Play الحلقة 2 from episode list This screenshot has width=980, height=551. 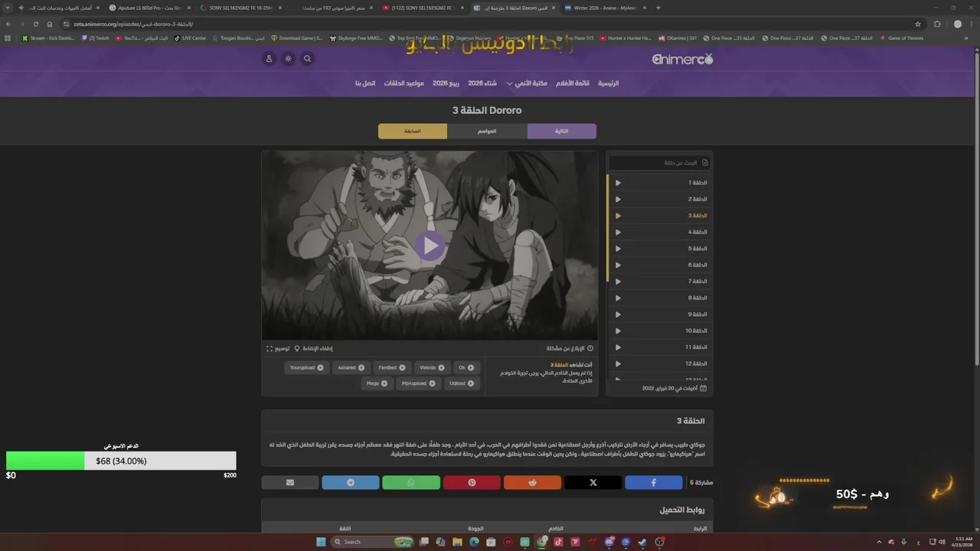pyautogui.click(x=661, y=199)
